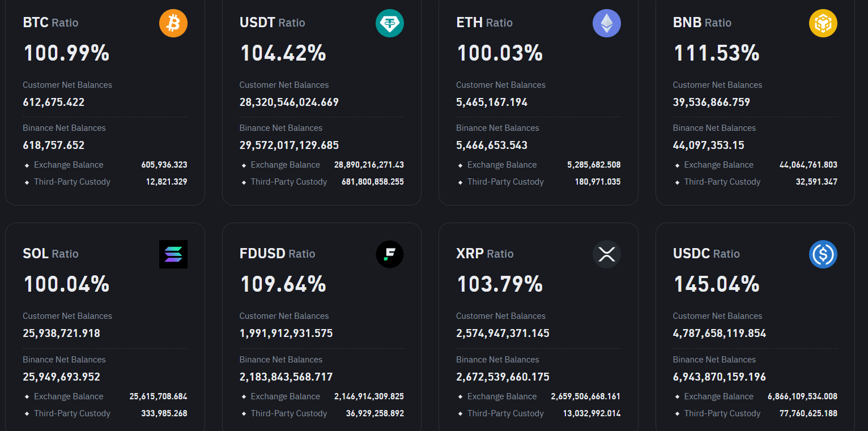Click USDT Customer Net Balances amount
The height and width of the screenshot is (431, 868).
click(289, 103)
